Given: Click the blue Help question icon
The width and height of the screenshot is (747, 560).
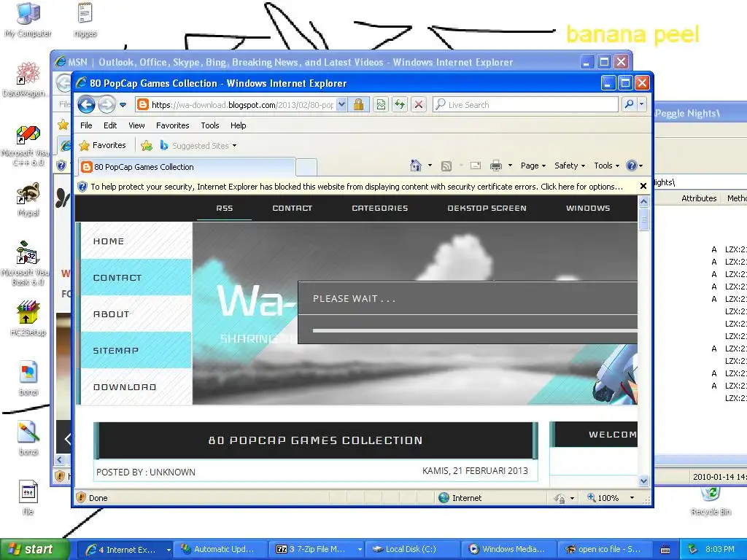Looking at the screenshot, I should click(x=632, y=166).
